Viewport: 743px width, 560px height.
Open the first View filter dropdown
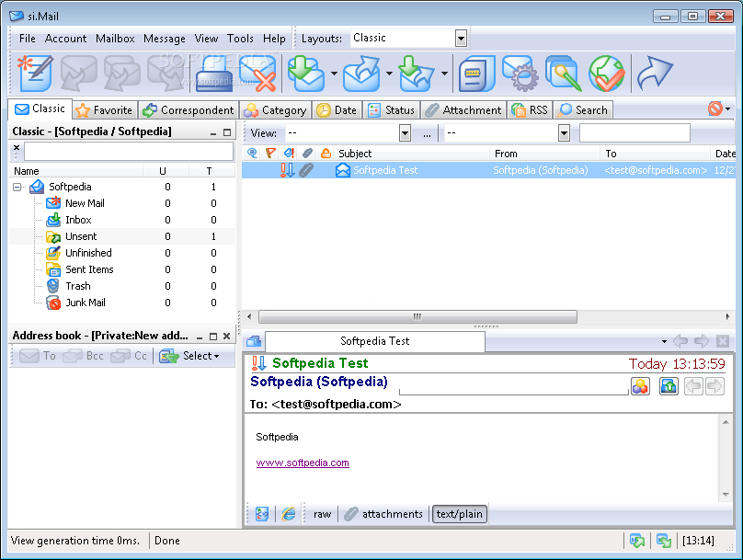click(x=405, y=133)
